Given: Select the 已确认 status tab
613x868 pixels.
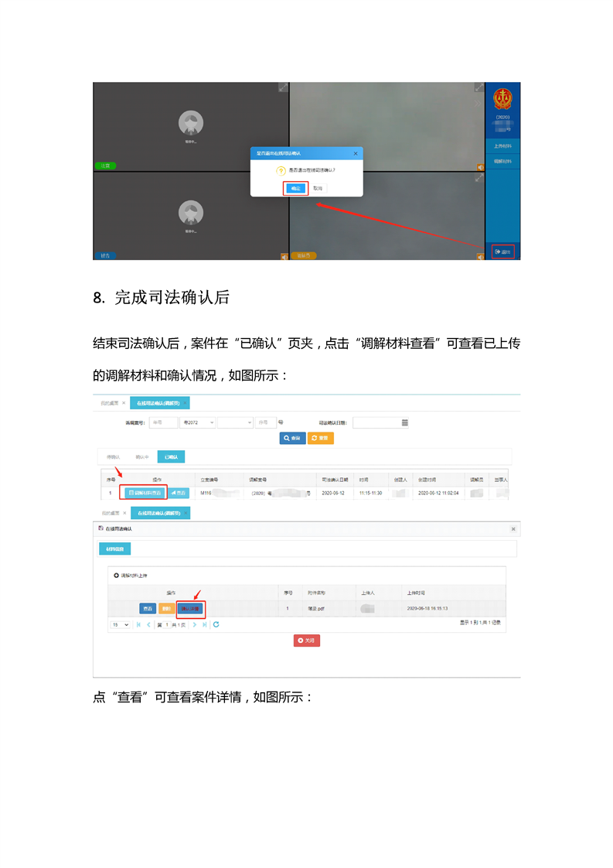Looking at the screenshot, I should [171, 456].
